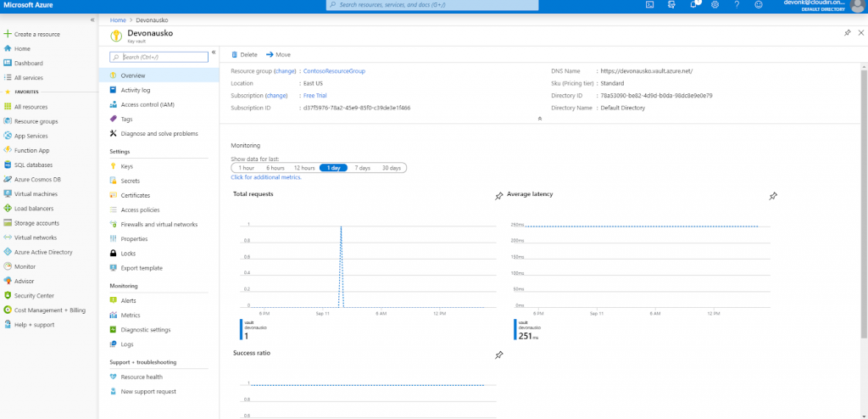
Task: Open Storage accounts in favorites
Action: click(31, 223)
